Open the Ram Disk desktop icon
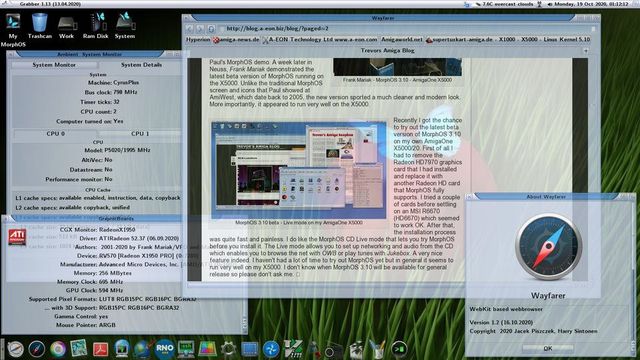Viewport: 640px width, 360px height. [x=96, y=26]
